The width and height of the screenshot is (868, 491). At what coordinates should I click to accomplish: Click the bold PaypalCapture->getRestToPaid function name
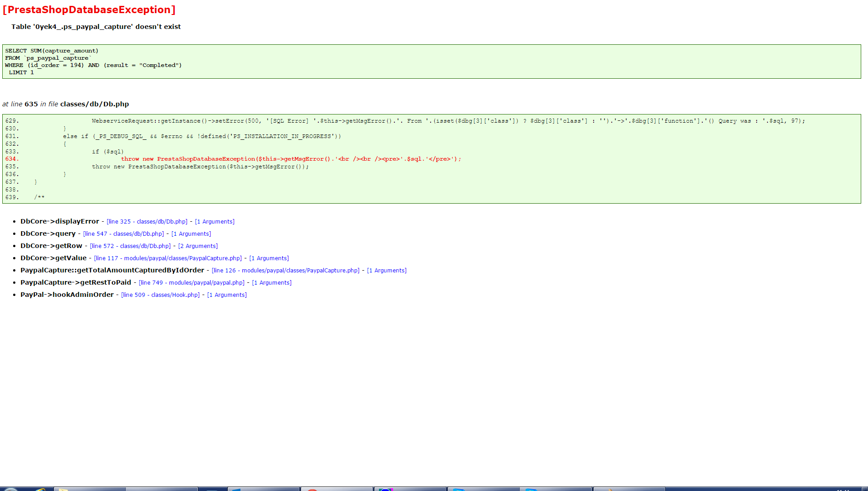click(x=76, y=282)
